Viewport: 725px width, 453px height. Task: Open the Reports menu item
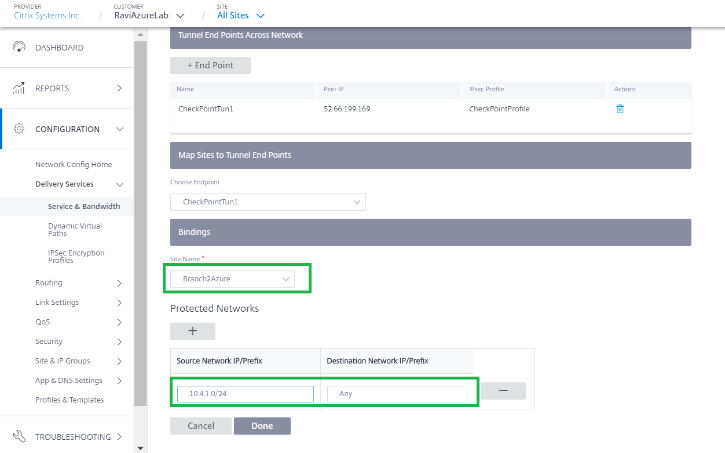pos(52,88)
